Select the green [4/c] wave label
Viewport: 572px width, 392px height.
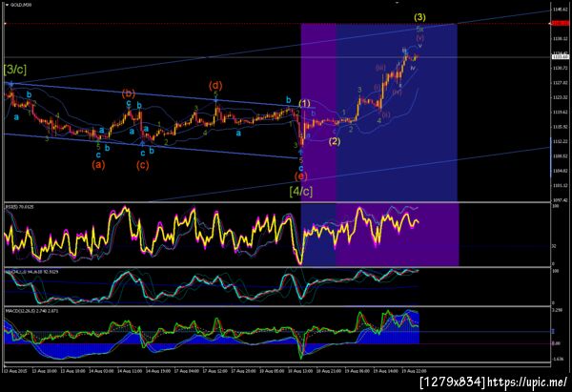pyautogui.click(x=301, y=191)
